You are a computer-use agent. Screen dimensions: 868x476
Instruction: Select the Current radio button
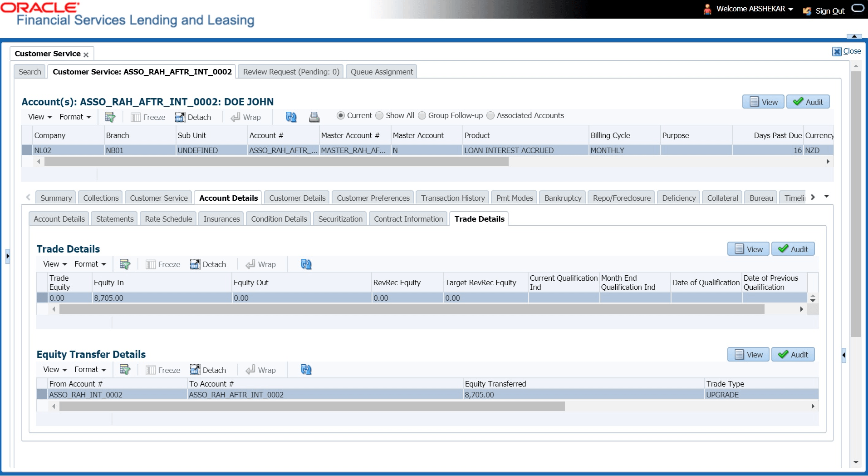(341, 115)
